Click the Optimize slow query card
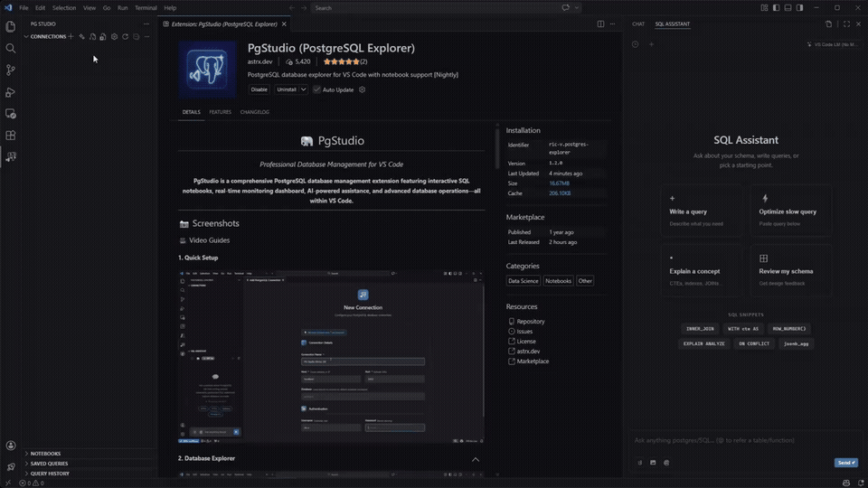Viewport: 868px width, 488px height. pyautogui.click(x=790, y=211)
